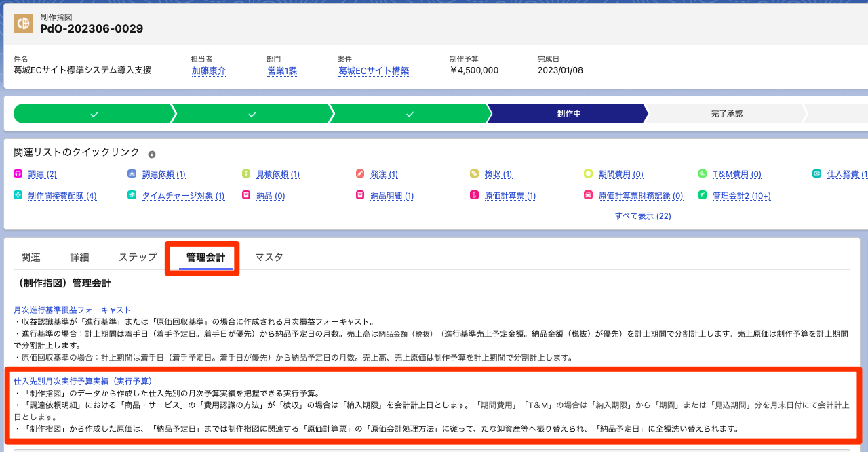The width and height of the screenshot is (868, 452).
Task: Select the 完了承認 stage in path
Action: [726, 114]
